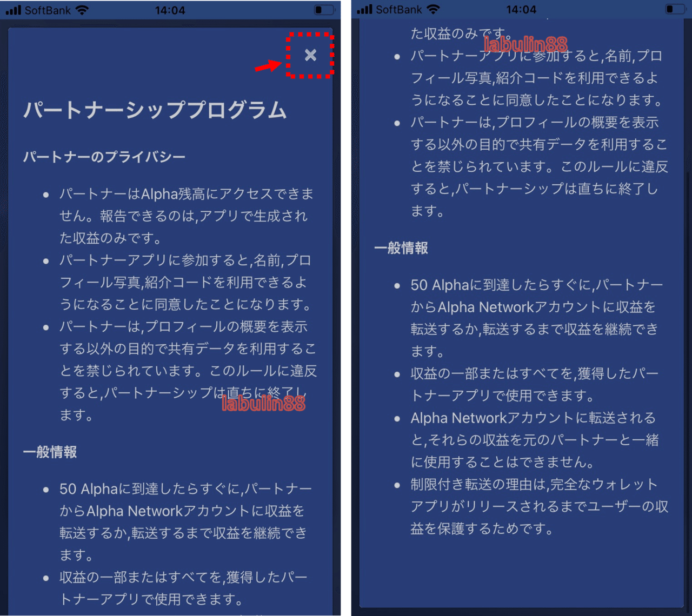The height and width of the screenshot is (616, 692).
Task: Select the title パートナーシッププログラム
Action: click(155, 110)
